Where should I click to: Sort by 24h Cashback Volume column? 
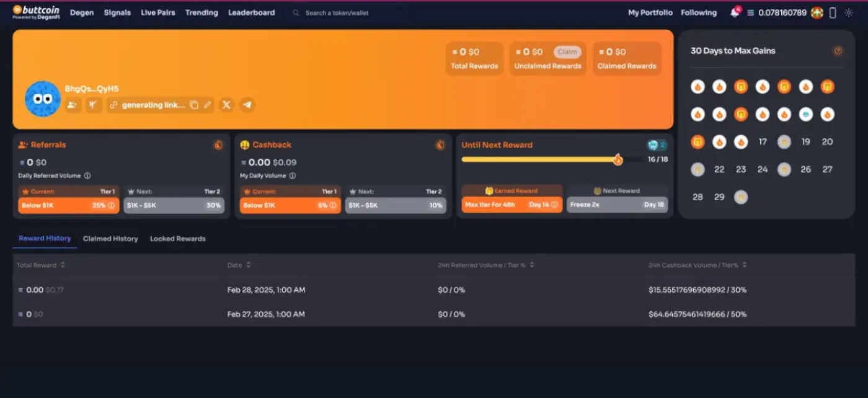click(744, 265)
